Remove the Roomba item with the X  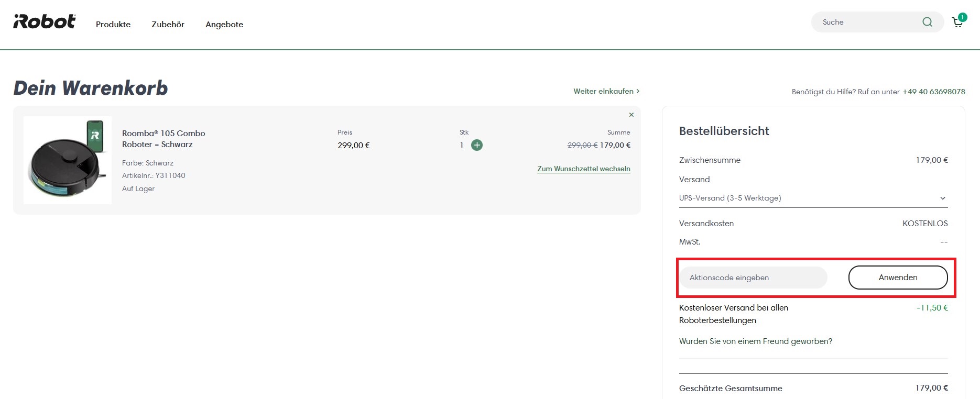[x=631, y=115]
